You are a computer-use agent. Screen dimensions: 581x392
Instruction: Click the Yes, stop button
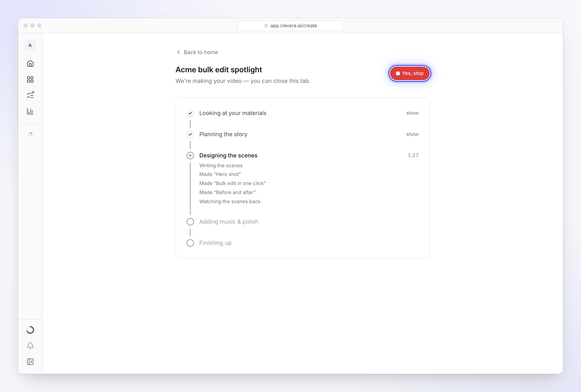tap(410, 73)
